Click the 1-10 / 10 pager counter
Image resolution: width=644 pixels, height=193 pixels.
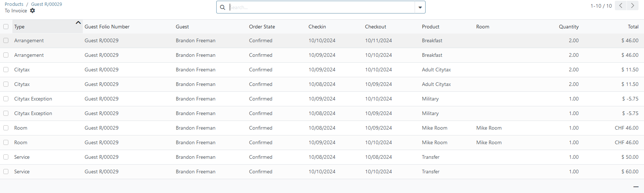tap(601, 6)
